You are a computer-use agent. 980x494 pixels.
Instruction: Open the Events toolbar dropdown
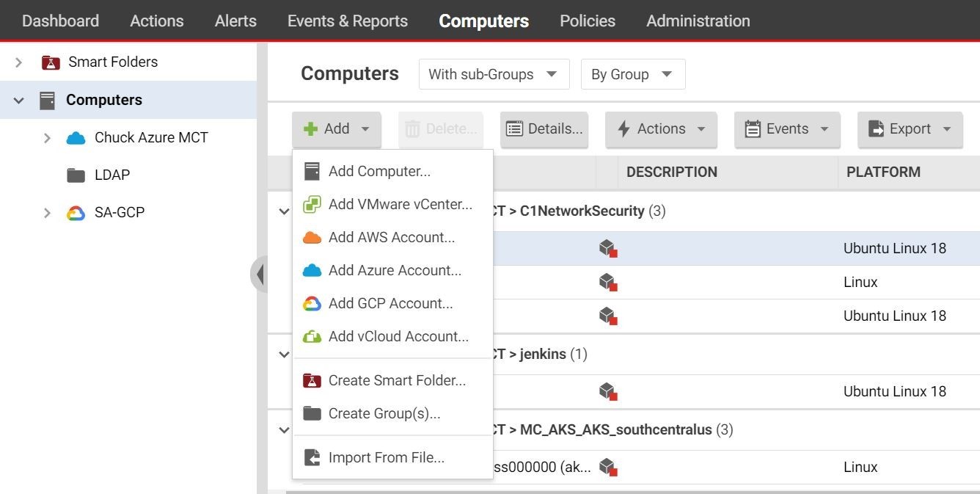click(787, 129)
